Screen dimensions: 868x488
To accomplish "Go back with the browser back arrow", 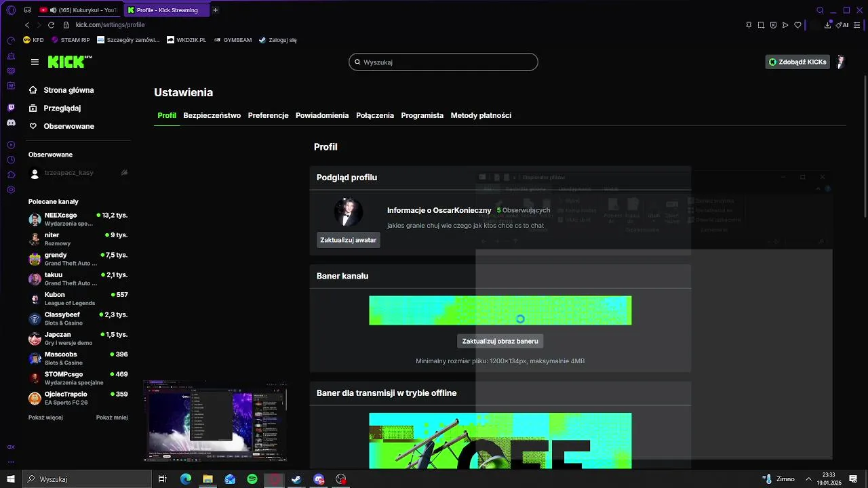I will pyautogui.click(x=27, y=24).
